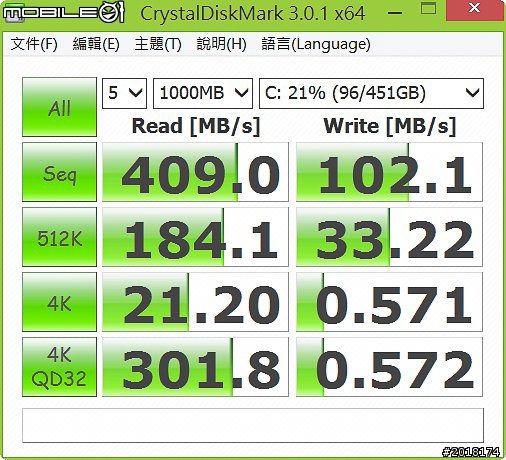The image size is (506, 460).
Task: Start the 4K QD32 test
Action: click(59, 367)
